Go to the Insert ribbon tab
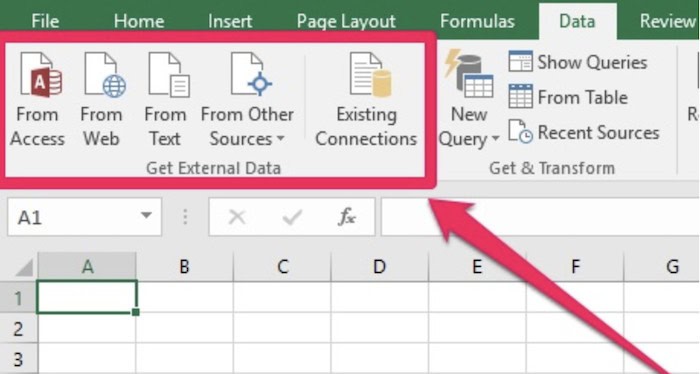This screenshot has height=374, width=700. pos(230,21)
